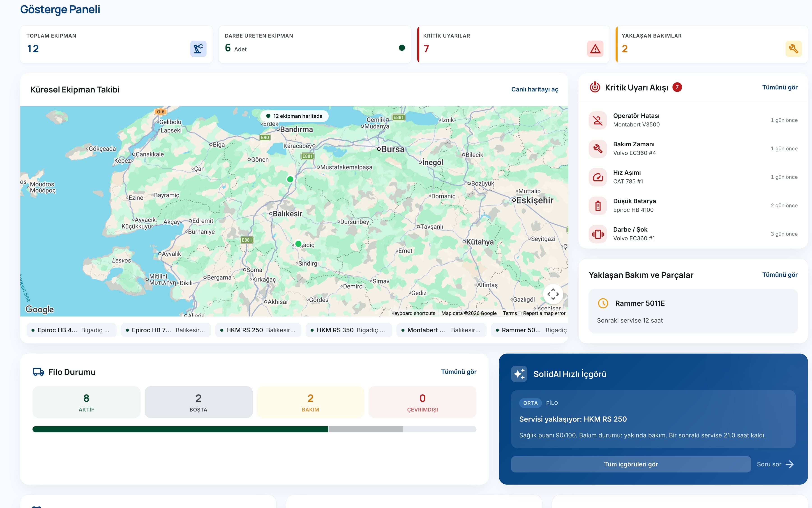Viewport: 812px width, 508px height.
Task: Open the Toplam Ekipman summary card
Action: [116, 44]
